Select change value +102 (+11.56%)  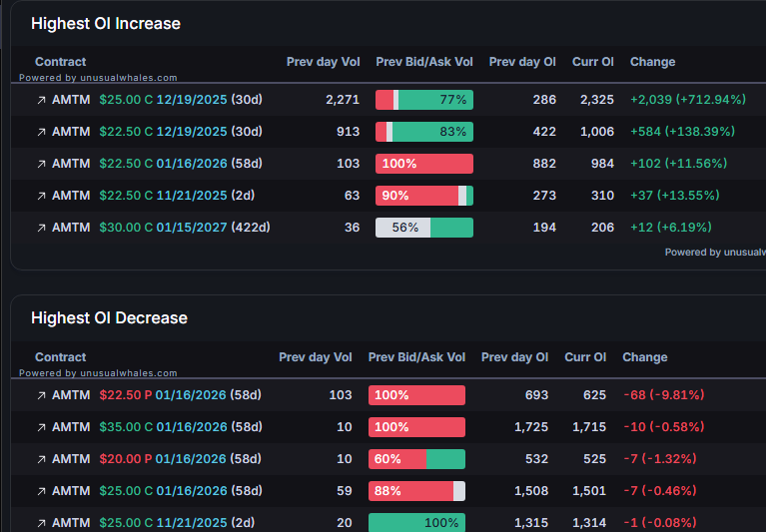coord(678,164)
